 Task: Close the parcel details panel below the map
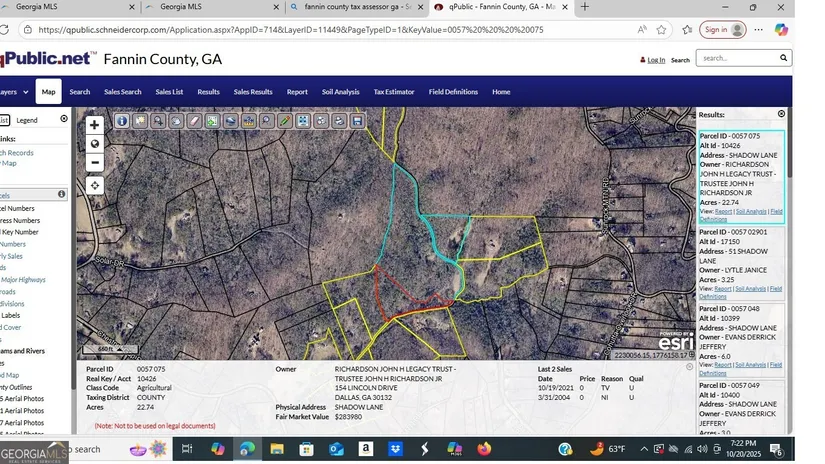click(x=689, y=367)
